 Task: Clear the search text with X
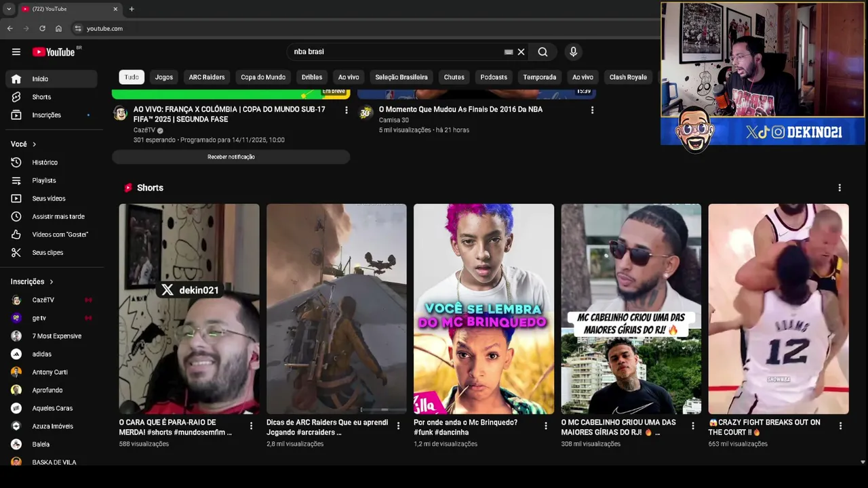click(521, 52)
